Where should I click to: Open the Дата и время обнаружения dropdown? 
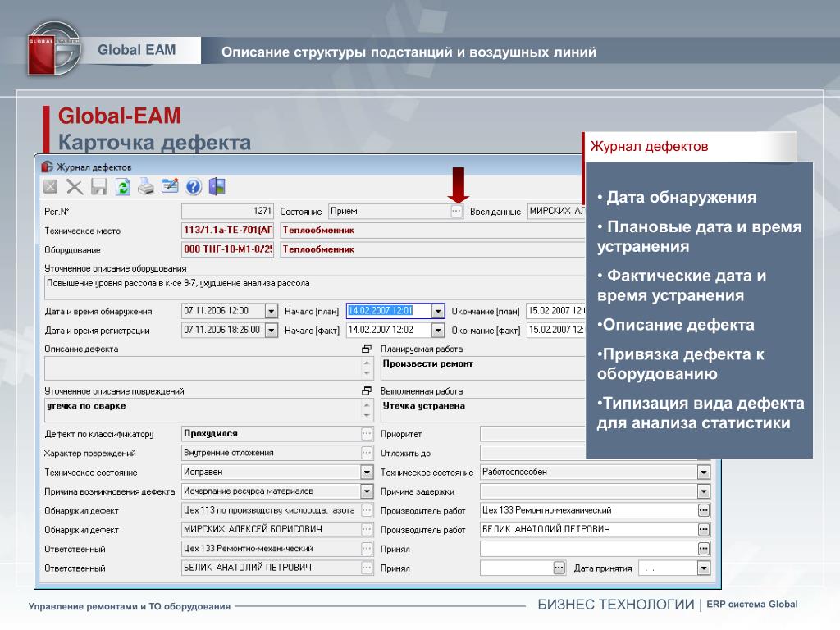[x=271, y=311]
